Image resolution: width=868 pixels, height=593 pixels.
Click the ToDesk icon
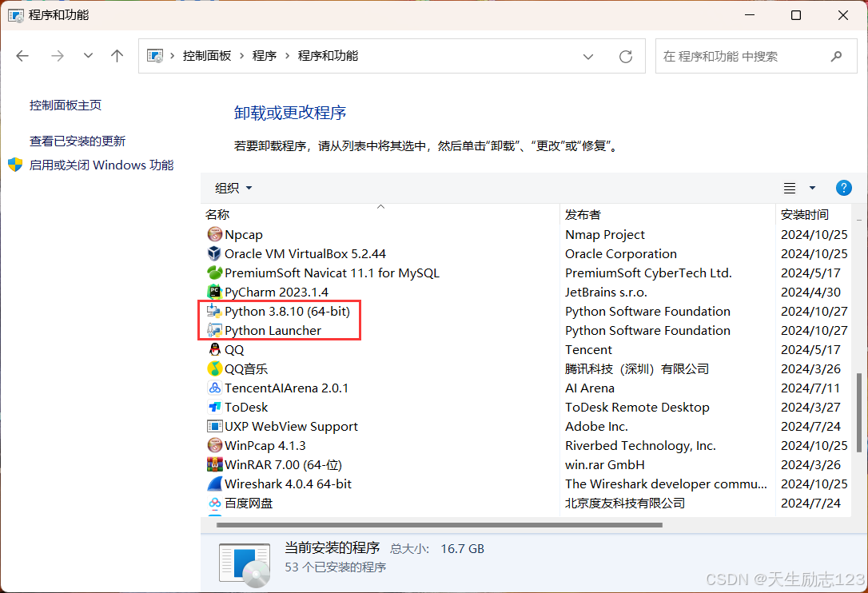[x=214, y=407]
